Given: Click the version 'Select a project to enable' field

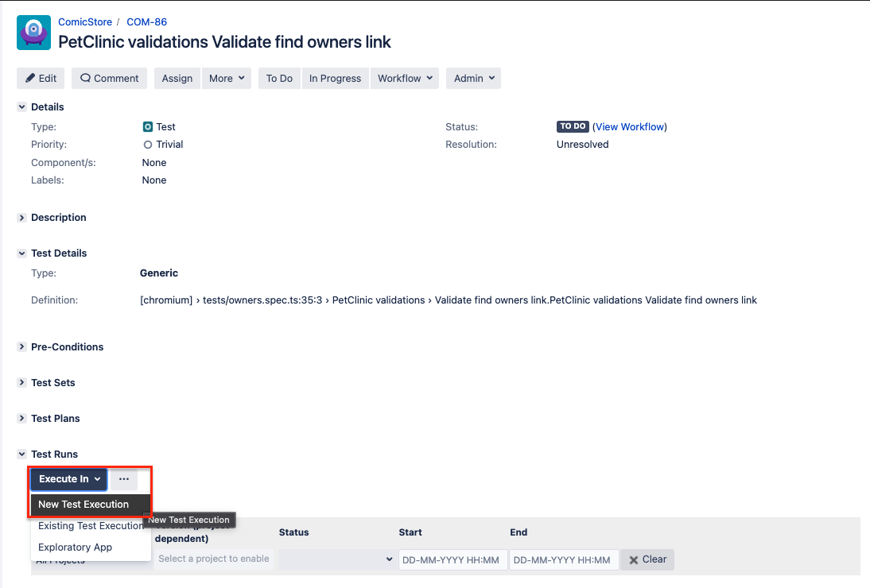Looking at the screenshot, I should pos(214,559).
